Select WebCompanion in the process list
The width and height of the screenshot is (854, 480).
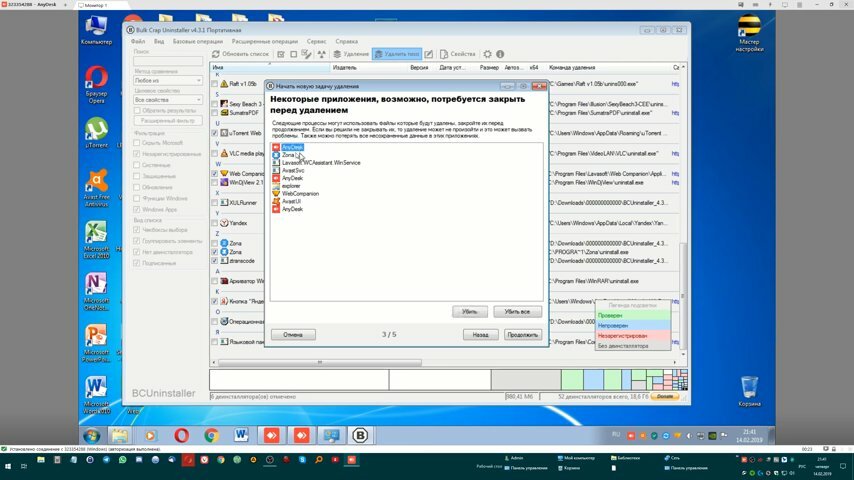[300, 193]
